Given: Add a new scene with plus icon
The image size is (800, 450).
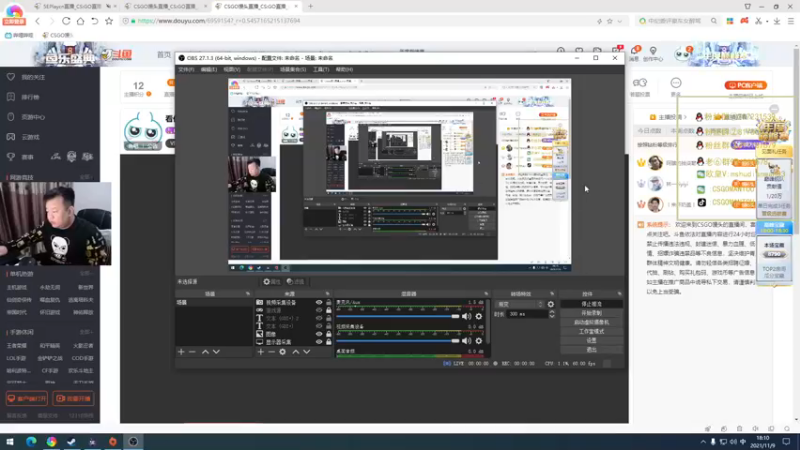Looking at the screenshot, I should click(181, 352).
